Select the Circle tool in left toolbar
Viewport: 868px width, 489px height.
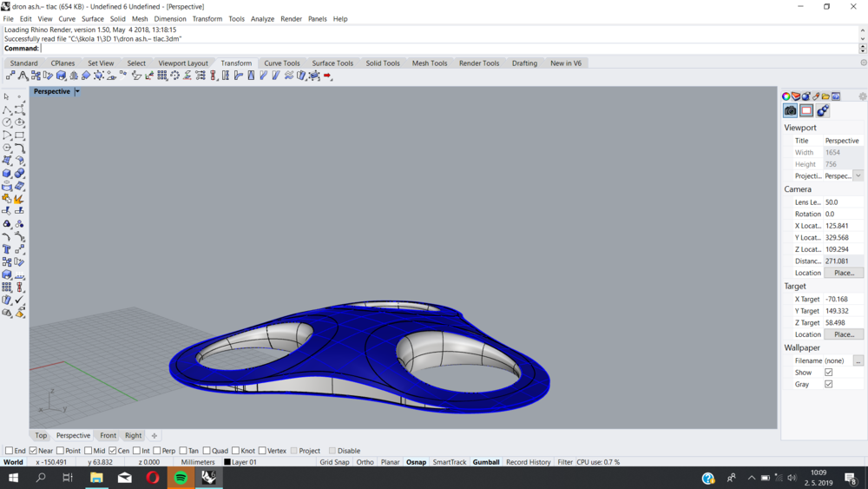pyautogui.click(x=7, y=122)
